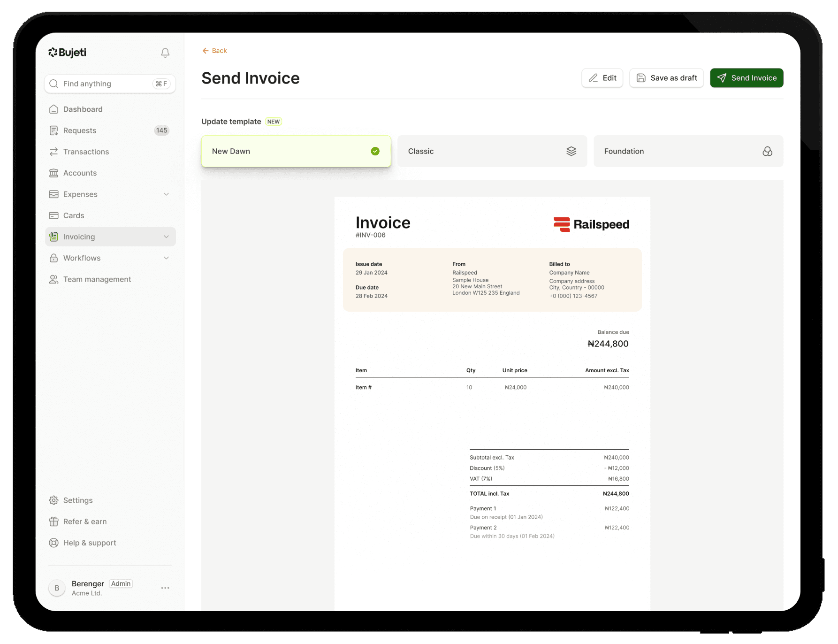Click the Back arrow icon

coord(205,51)
